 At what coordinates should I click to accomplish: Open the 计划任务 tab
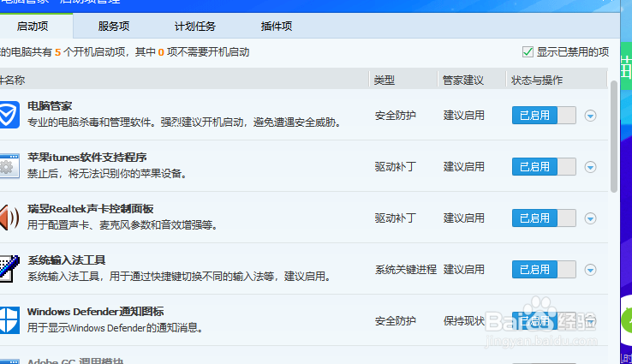[195, 27]
